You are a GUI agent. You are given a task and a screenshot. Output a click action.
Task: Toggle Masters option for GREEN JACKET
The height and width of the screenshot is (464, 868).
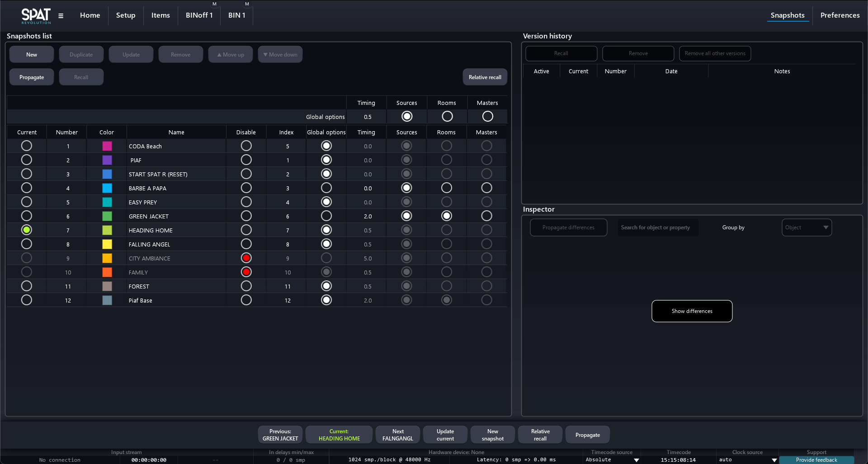486,216
